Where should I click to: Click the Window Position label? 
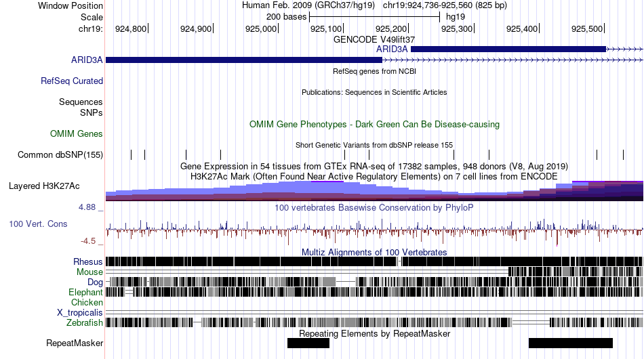point(71,5)
